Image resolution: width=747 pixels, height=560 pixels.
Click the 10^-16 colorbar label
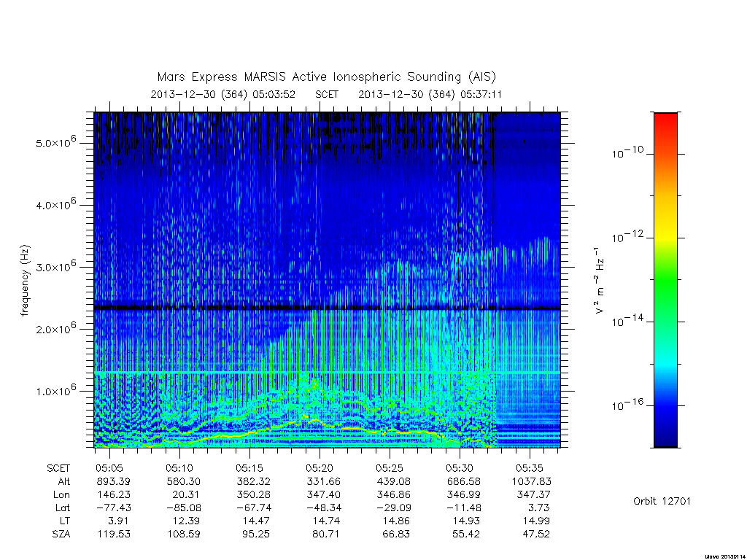[627, 404]
